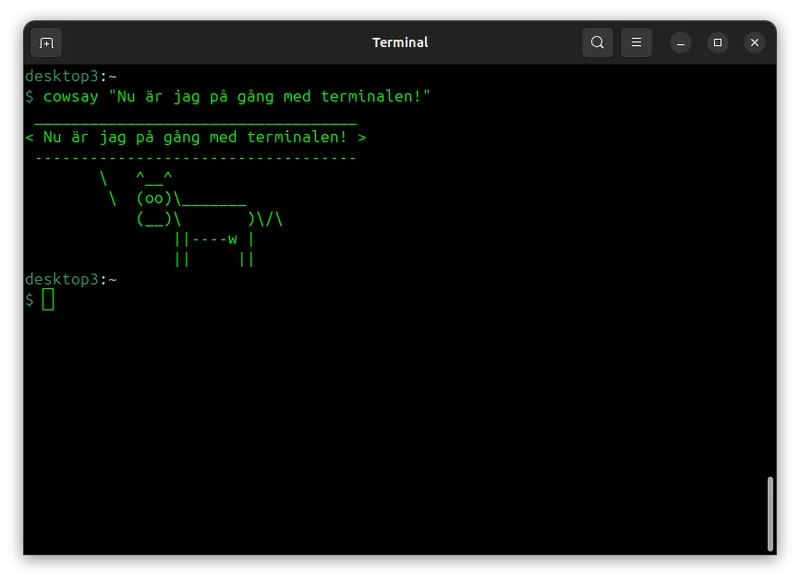Click the cow's legs on bottom line

click(213, 259)
